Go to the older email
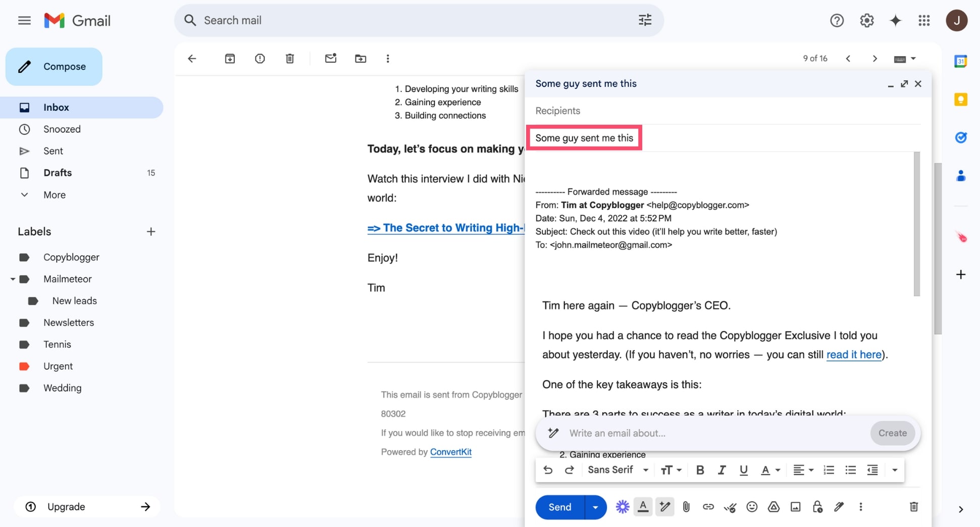Image resolution: width=980 pixels, height=527 pixels. click(875, 59)
